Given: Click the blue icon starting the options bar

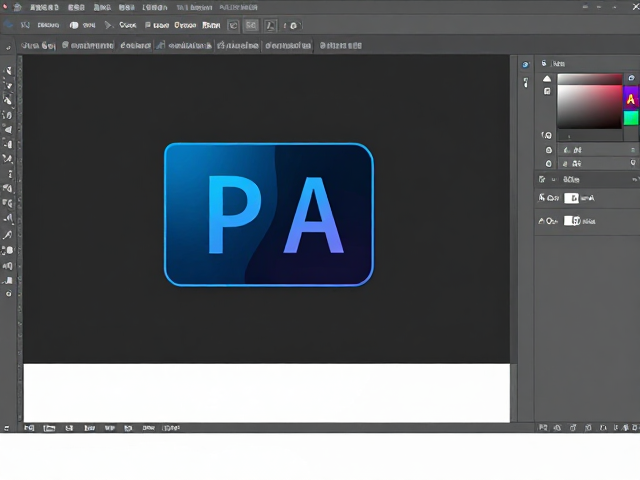Looking at the screenshot, I should tap(8, 24).
